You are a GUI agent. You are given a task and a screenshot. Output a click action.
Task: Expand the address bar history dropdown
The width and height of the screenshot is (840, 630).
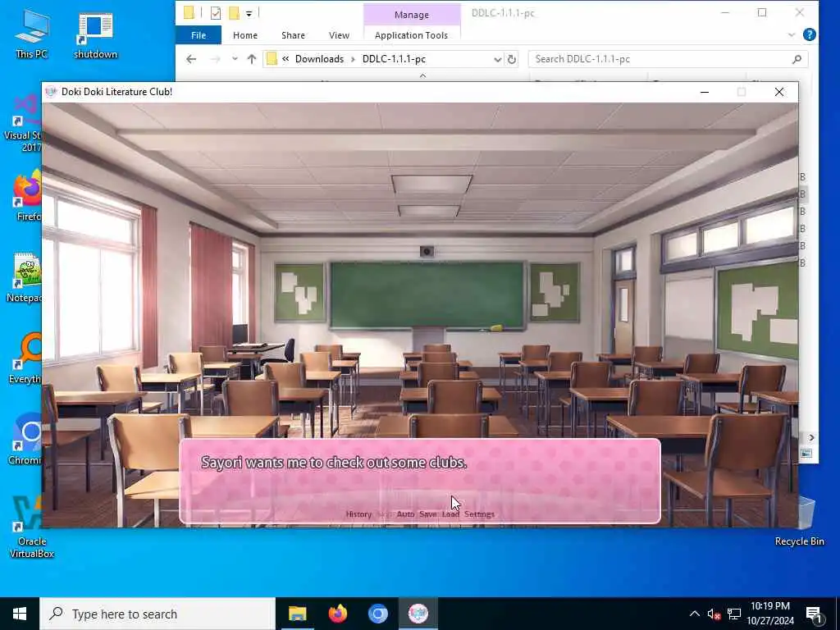pos(497,59)
